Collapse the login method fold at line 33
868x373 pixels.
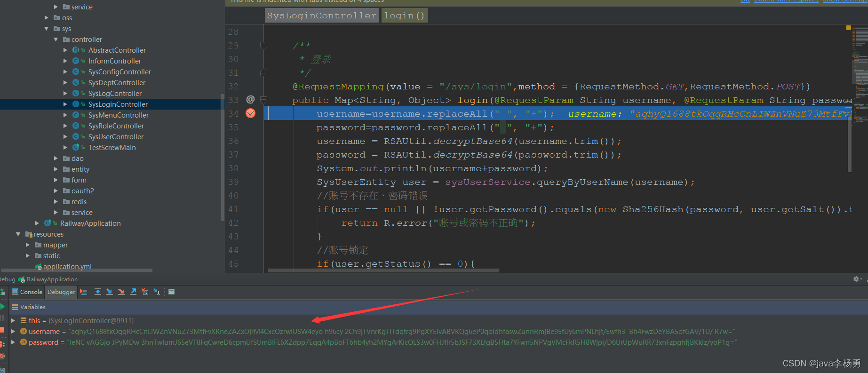point(263,100)
